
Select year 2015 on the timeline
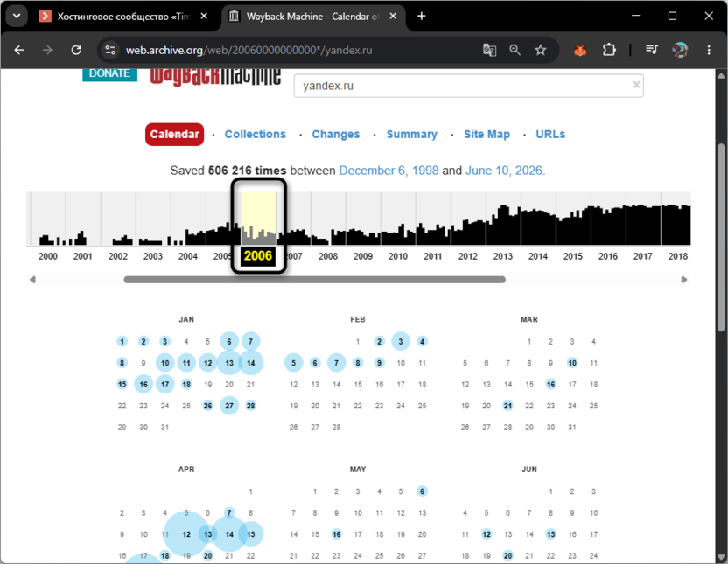tap(572, 256)
